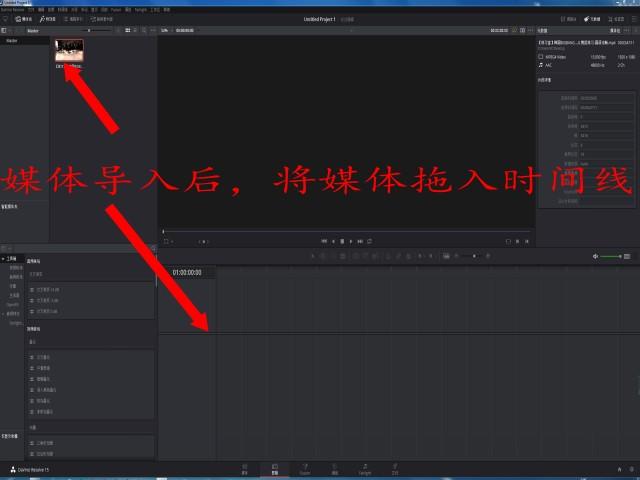This screenshot has height=480, width=640.
Task: Open the viewer transform overlay dropdown
Action: click(x=168, y=242)
